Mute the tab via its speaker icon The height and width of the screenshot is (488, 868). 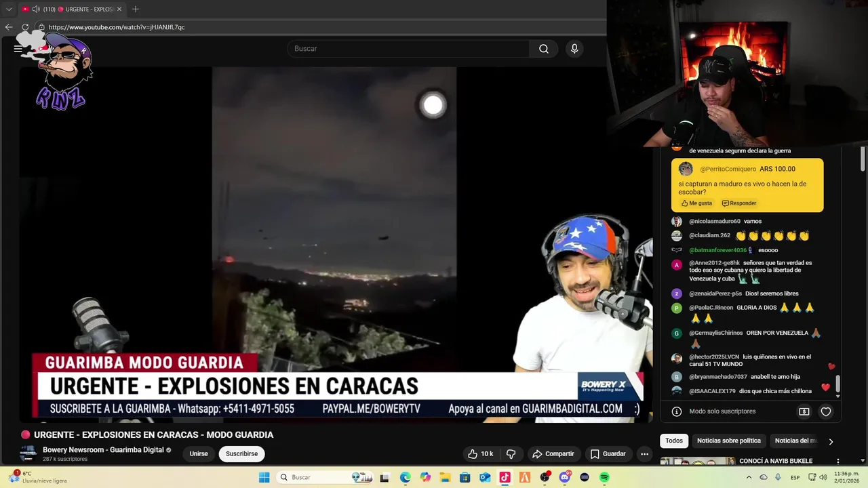point(36,9)
